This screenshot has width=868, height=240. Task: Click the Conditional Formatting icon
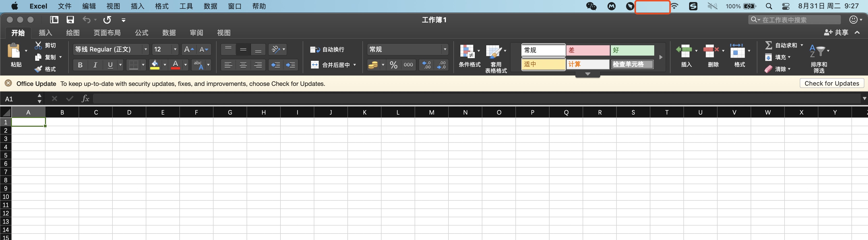467,51
